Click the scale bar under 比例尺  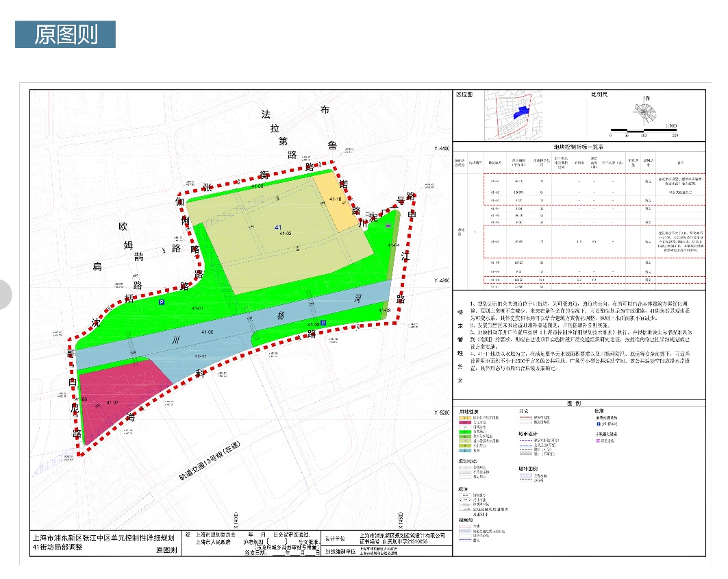[642, 130]
